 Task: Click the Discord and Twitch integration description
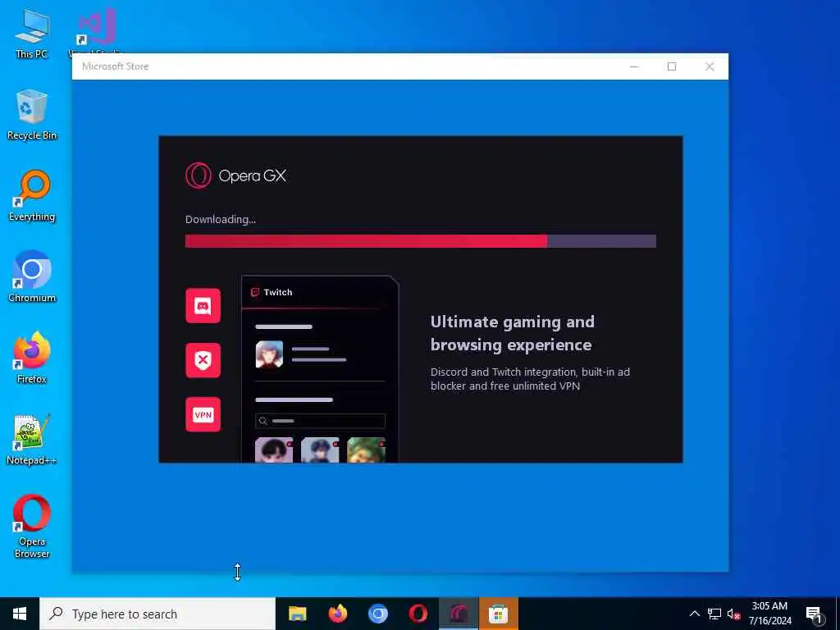click(531, 379)
